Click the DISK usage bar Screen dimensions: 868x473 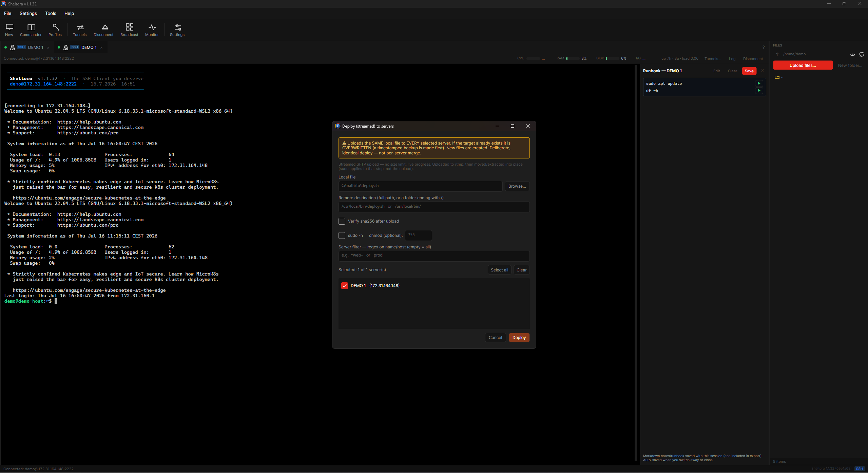click(x=612, y=58)
